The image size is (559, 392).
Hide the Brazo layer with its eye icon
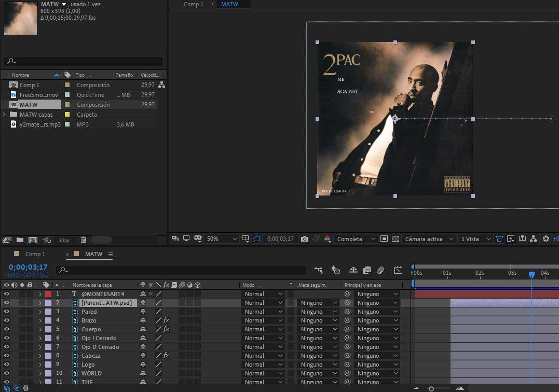[x=7, y=320]
